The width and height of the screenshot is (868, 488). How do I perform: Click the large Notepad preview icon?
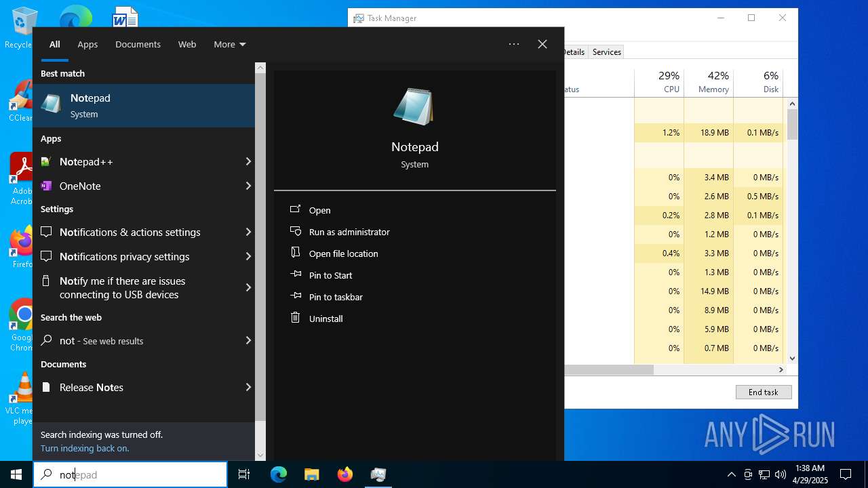click(x=414, y=106)
